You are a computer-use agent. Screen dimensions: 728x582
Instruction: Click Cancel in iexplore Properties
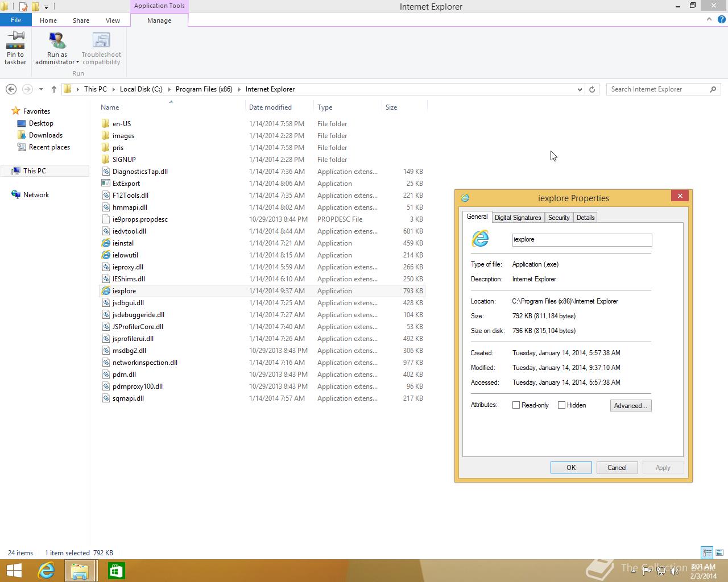[x=617, y=468]
